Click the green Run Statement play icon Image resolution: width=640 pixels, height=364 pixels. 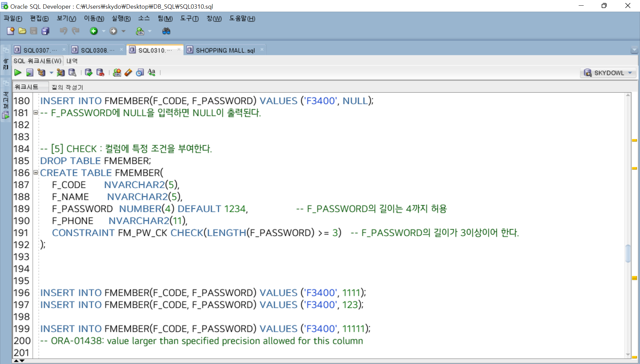click(18, 73)
